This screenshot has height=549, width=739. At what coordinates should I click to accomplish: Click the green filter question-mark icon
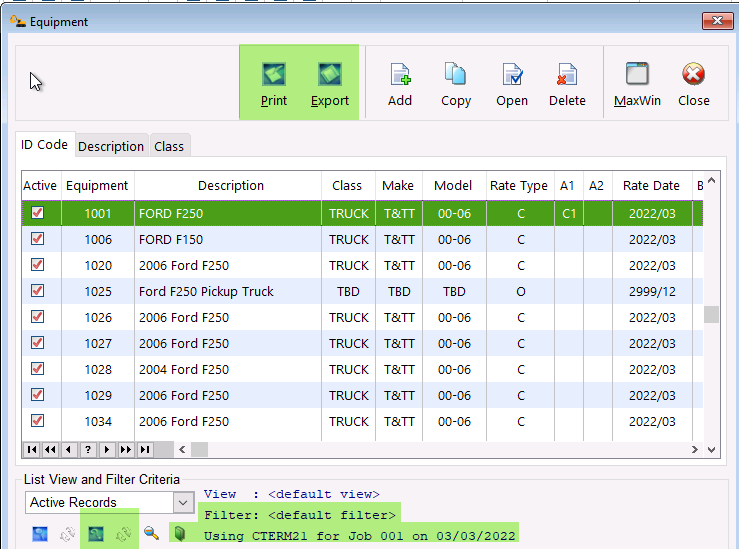pos(96,534)
